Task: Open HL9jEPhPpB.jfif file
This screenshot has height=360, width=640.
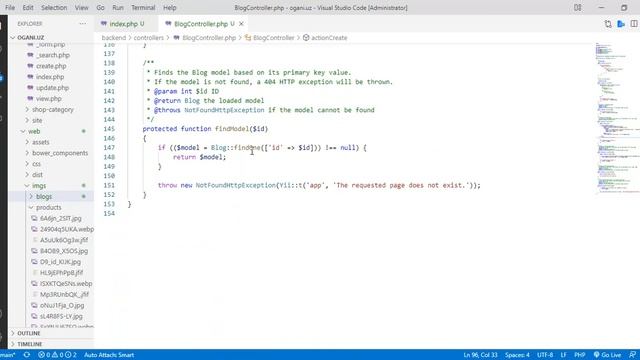Action: pyautogui.click(x=61, y=273)
